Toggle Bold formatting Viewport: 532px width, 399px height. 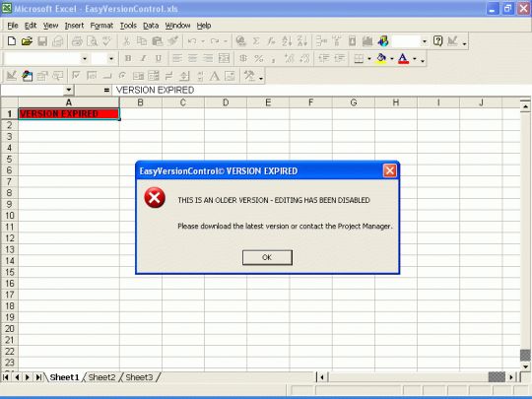pyautogui.click(x=128, y=58)
